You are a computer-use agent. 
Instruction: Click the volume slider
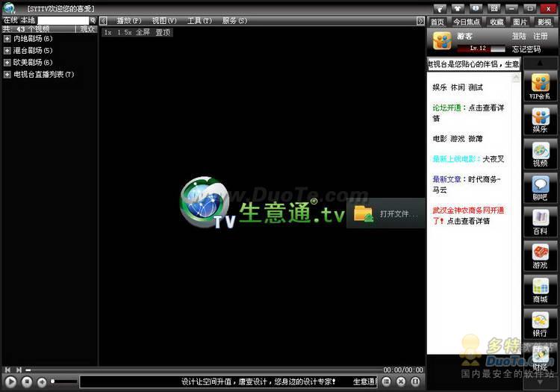click(x=64, y=382)
